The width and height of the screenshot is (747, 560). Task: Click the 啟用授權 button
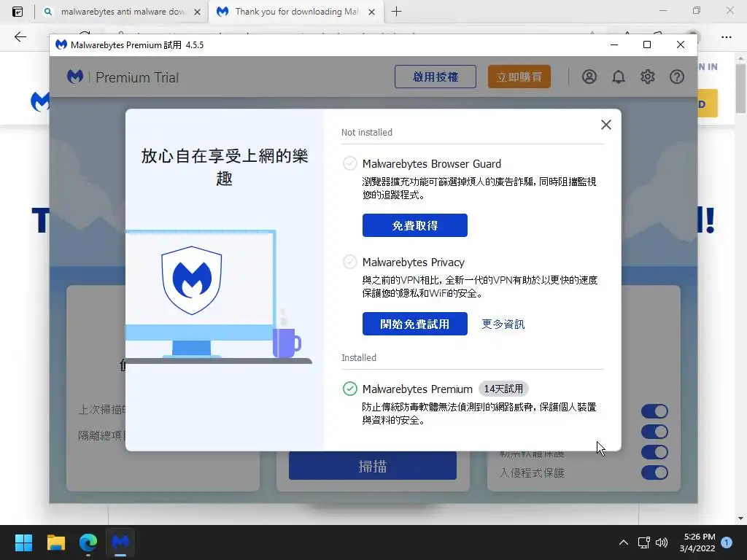click(435, 77)
